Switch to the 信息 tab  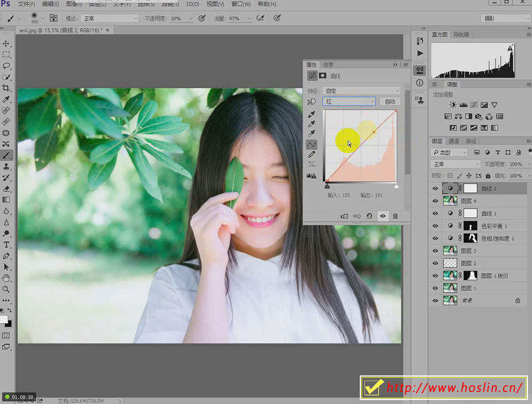tap(328, 65)
